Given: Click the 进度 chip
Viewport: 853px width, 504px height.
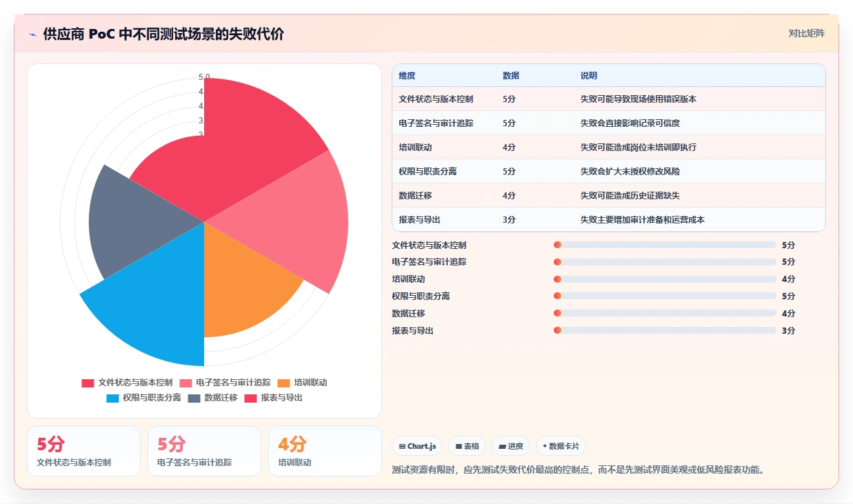Looking at the screenshot, I should coord(511,446).
